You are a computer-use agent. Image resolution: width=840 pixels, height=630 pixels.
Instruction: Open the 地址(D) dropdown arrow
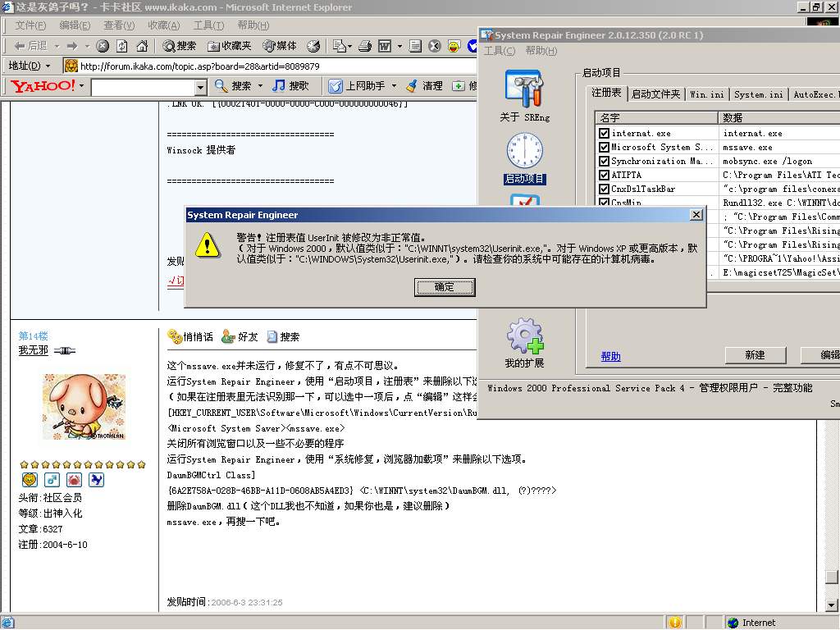(48, 66)
